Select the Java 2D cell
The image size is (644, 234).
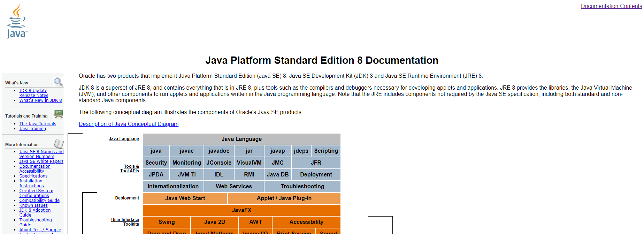tap(215, 222)
